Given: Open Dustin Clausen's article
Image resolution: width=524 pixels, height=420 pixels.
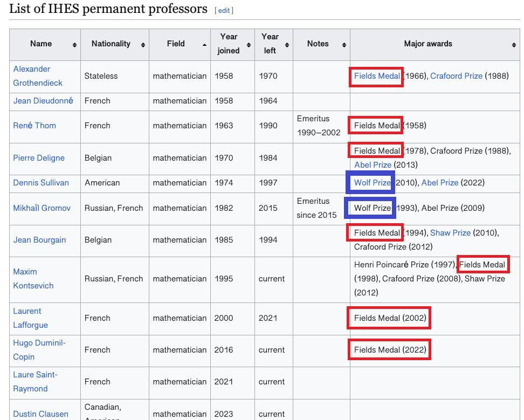Looking at the screenshot, I should click(x=40, y=414).
